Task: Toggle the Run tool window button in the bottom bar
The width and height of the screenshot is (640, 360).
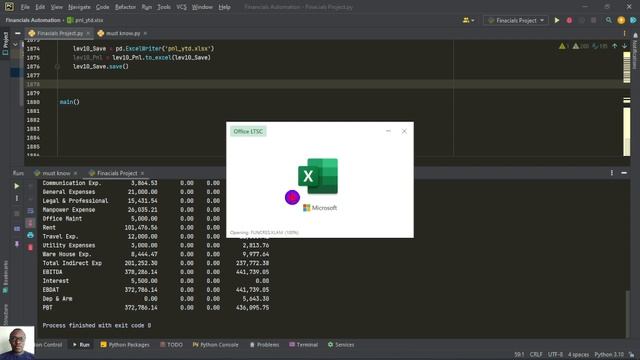Action: click(81, 345)
